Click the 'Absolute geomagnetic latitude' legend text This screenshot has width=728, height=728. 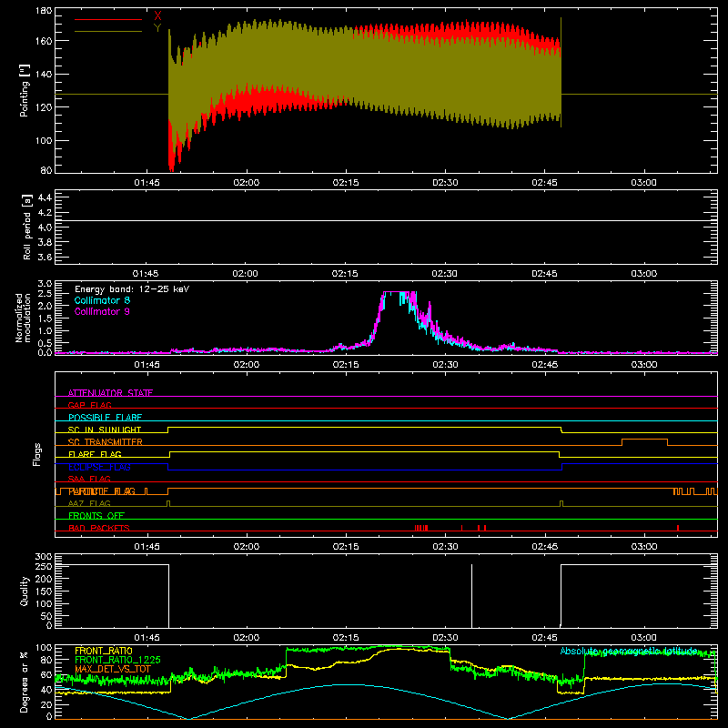tap(629, 651)
